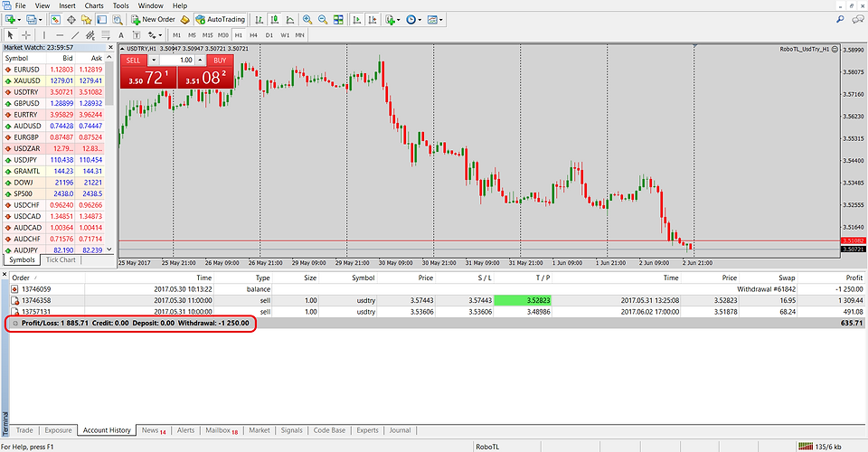
Task: Close the Market Watch panel
Action: pyautogui.click(x=110, y=48)
